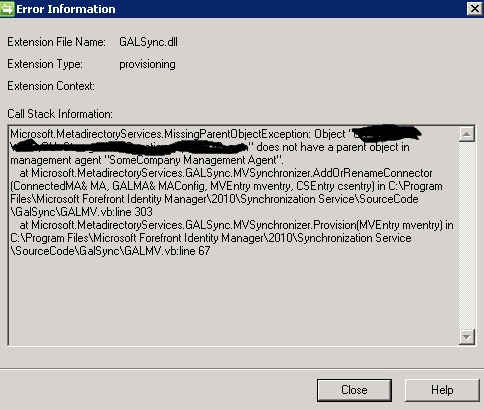Click the Error Information title bar icon
The height and width of the screenshot is (409, 484).
click(7, 9)
